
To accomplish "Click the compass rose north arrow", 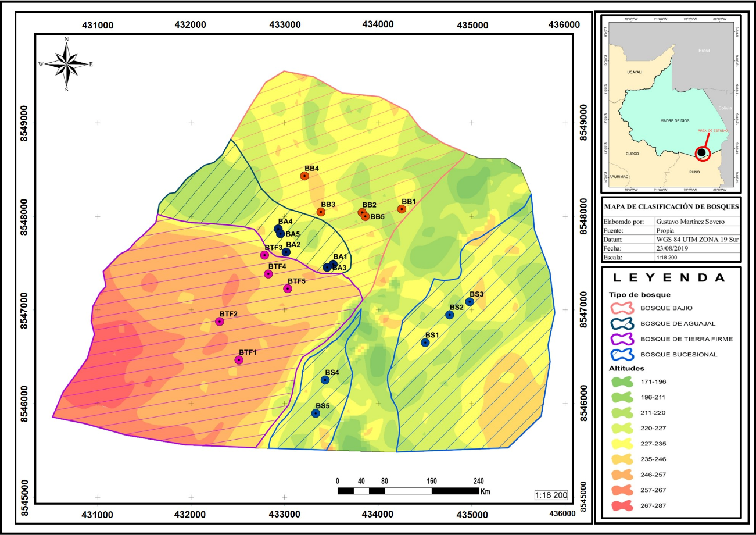I will click(x=67, y=64).
